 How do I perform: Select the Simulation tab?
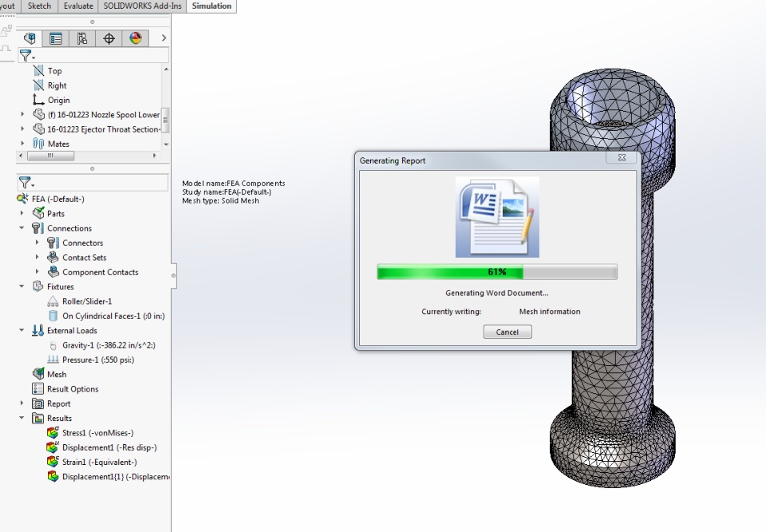click(211, 6)
